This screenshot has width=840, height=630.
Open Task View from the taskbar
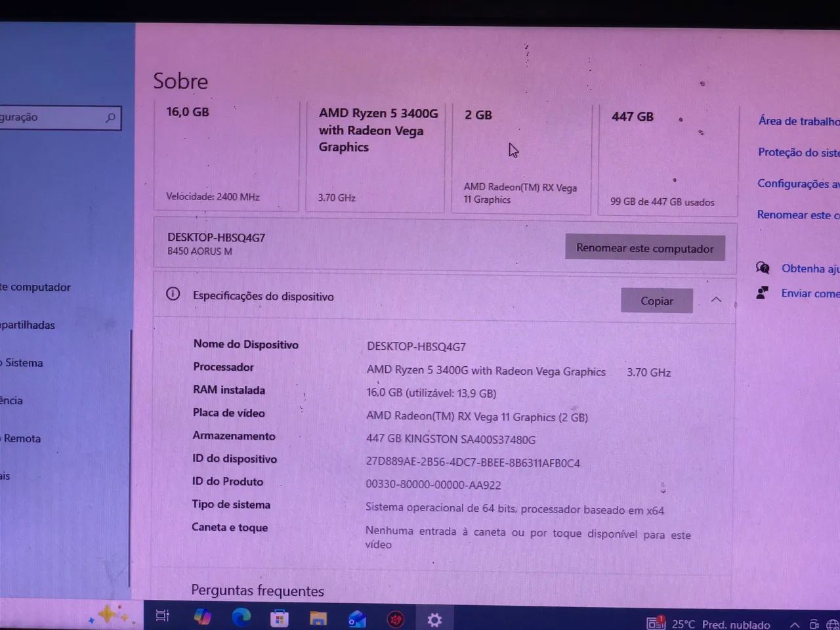click(162, 616)
